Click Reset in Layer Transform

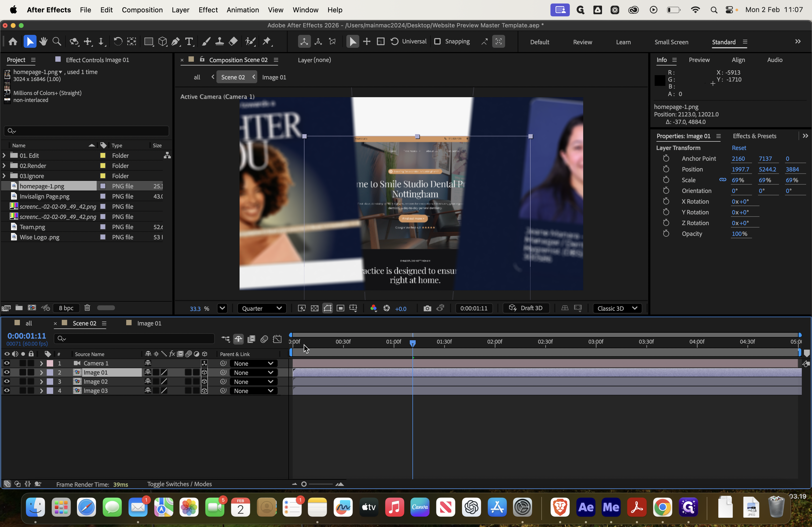pos(739,148)
